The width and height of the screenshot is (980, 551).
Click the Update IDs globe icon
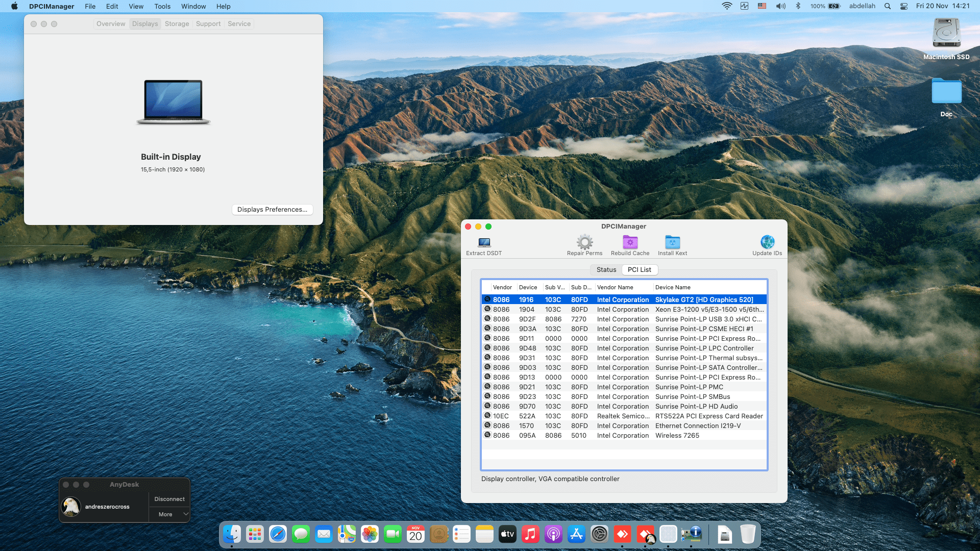(x=767, y=242)
